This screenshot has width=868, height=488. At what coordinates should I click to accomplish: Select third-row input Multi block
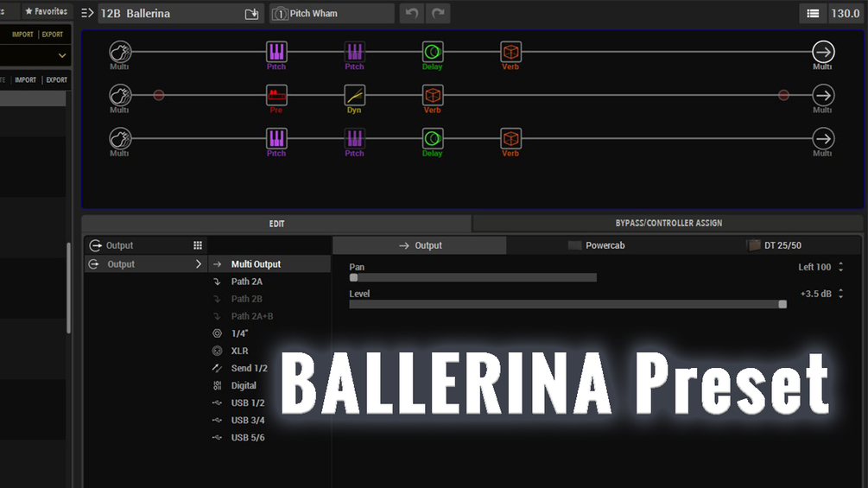click(x=120, y=138)
